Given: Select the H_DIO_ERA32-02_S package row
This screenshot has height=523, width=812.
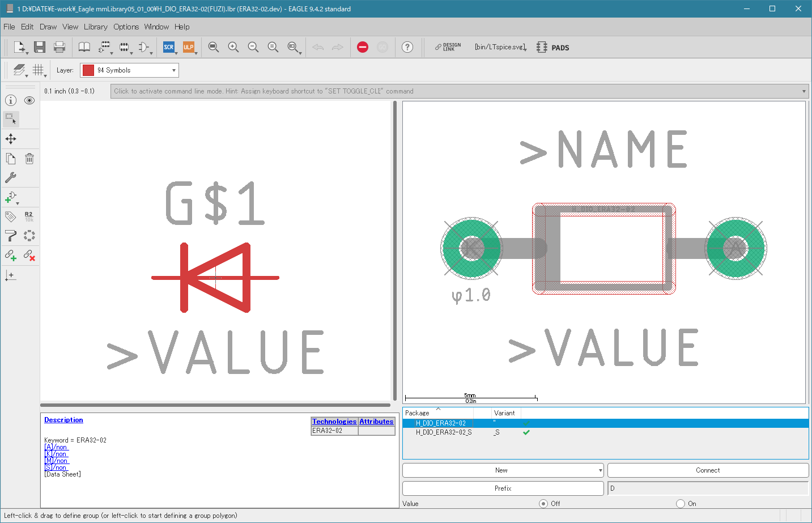Looking at the screenshot, I should (x=443, y=432).
